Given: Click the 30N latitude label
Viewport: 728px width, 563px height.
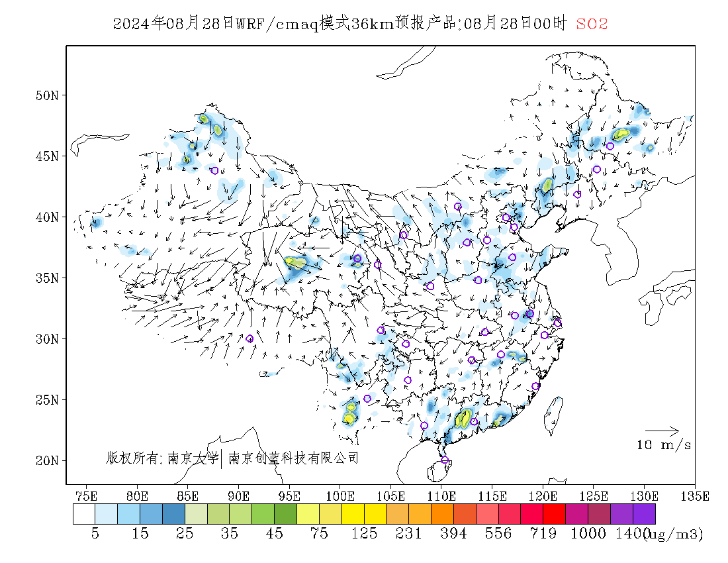Looking at the screenshot, I should coord(47,338).
